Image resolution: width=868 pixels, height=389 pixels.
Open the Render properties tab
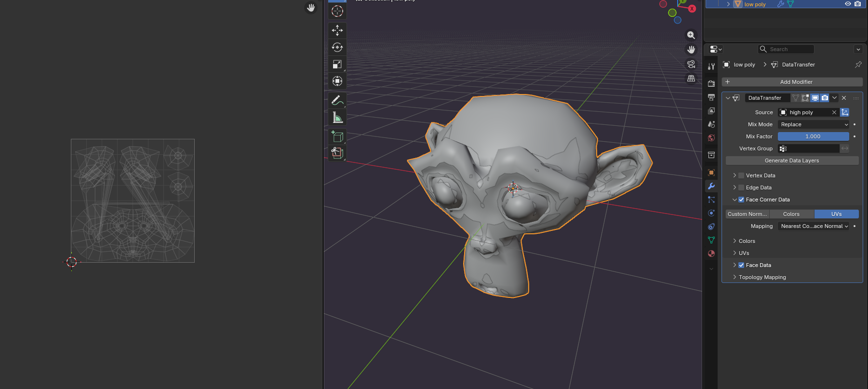coord(711,83)
